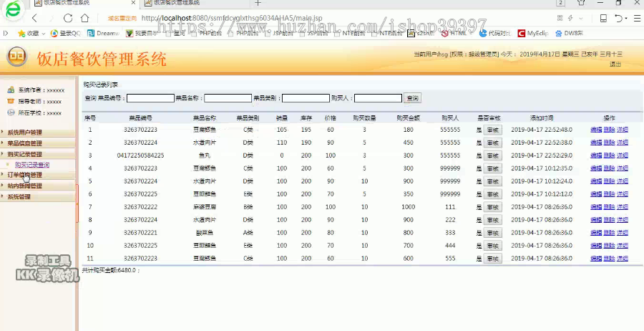Click the 查询 search button
Image resolution: width=644 pixels, height=331 pixels.
tap(412, 98)
